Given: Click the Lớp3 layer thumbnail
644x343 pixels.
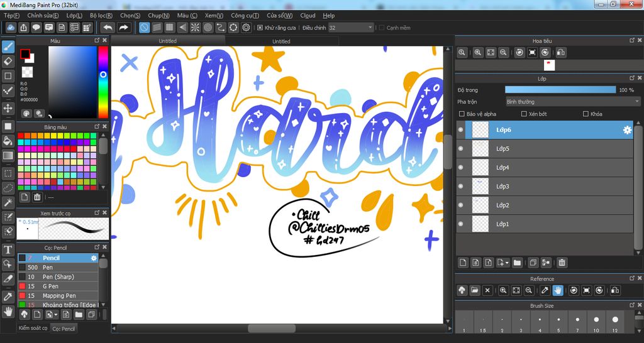Looking at the screenshot, I should click(x=480, y=187).
